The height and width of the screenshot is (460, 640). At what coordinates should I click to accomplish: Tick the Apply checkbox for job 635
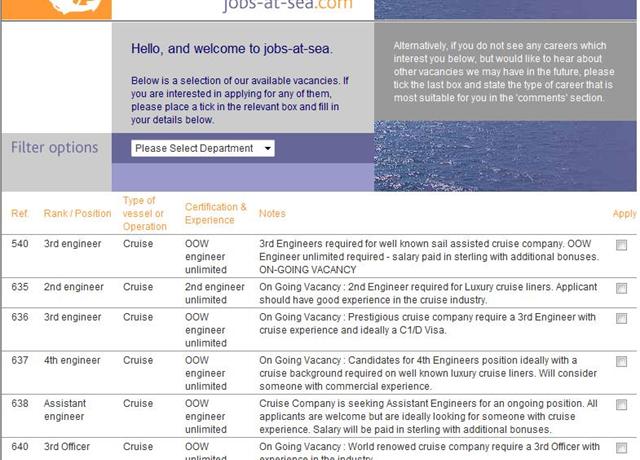tap(621, 288)
